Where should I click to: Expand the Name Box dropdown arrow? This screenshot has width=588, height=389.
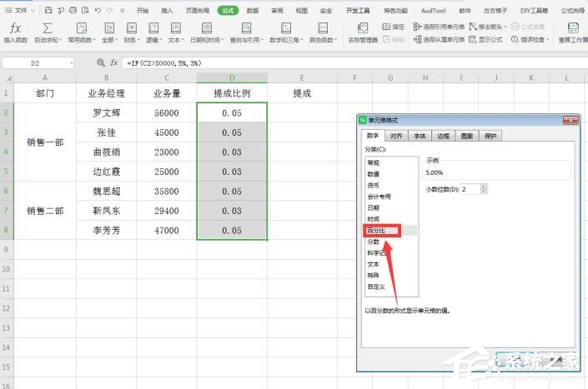point(70,62)
